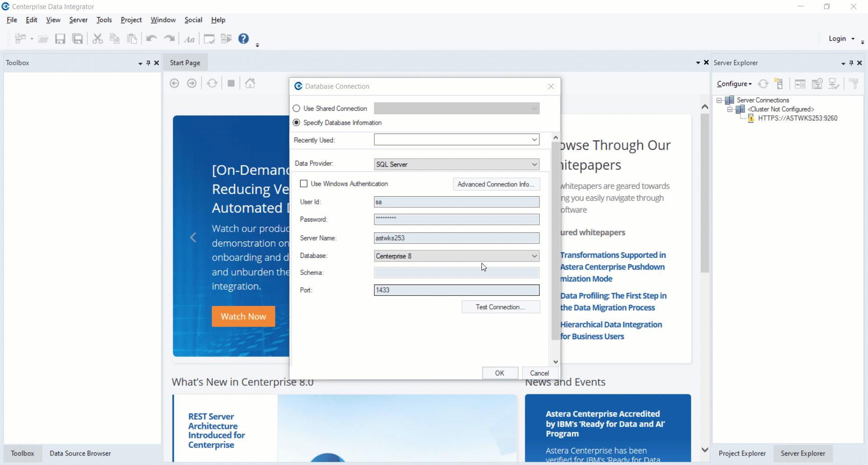868x465 pixels.
Task: Click the Advanced Connection Info button
Action: (x=496, y=184)
